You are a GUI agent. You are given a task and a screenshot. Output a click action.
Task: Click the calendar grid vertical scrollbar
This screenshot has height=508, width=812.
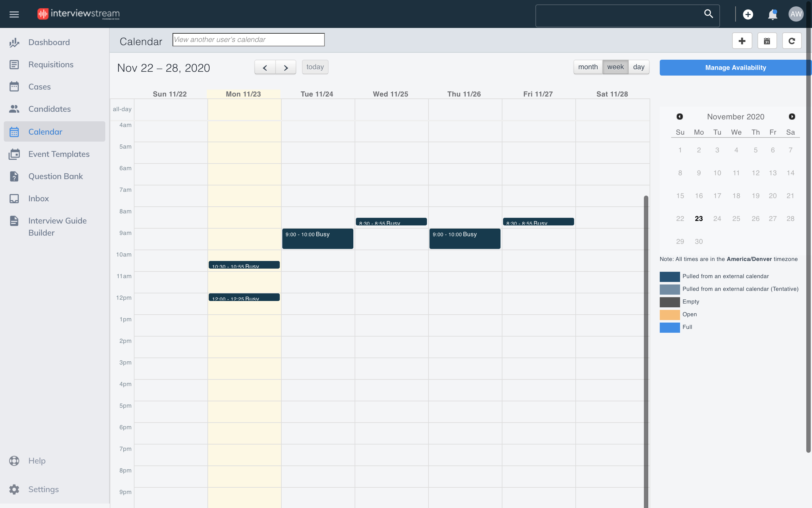pyautogui.click(x=646, y=351)
